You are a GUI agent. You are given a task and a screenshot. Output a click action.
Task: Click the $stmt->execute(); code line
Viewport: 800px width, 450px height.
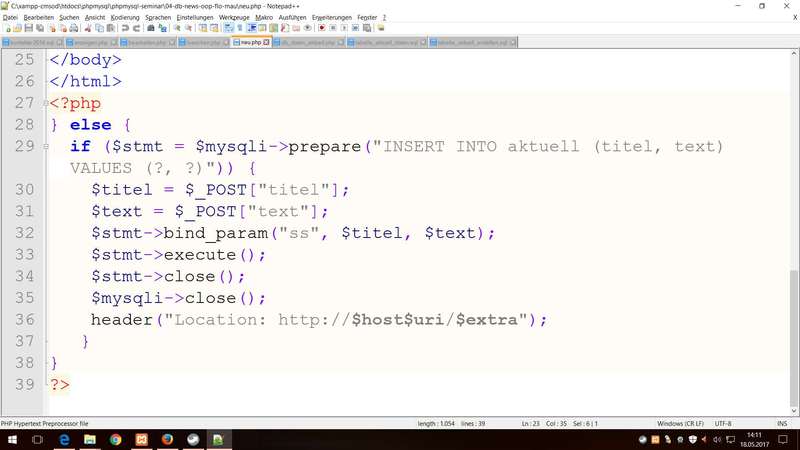(179, 255)
